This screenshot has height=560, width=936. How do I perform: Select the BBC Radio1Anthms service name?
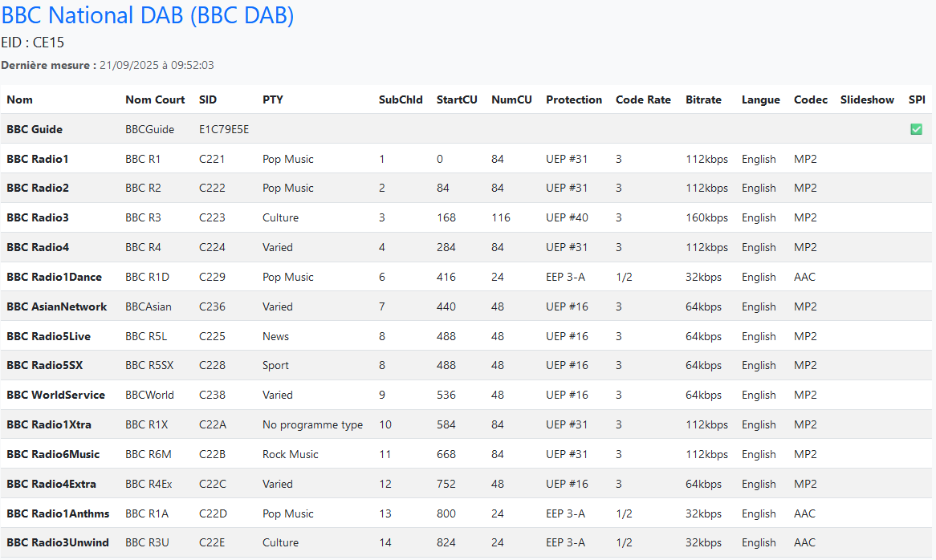(58, 514)
